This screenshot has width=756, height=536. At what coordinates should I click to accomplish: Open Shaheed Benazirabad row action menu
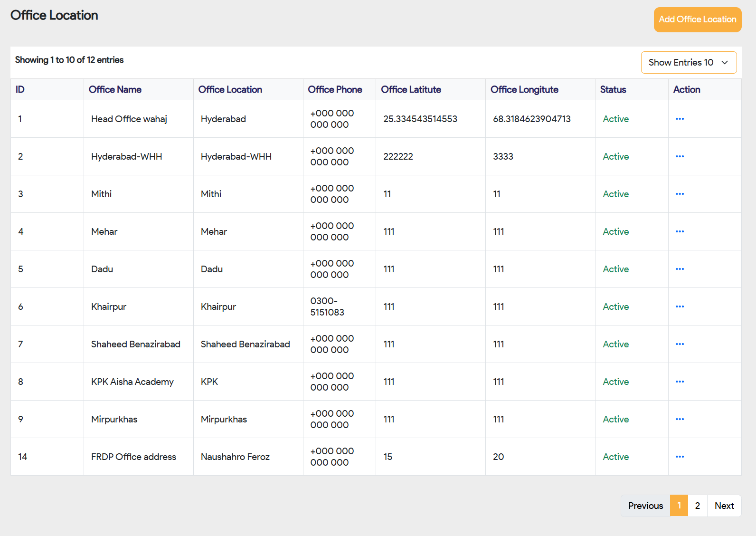(x=680, y=344)
